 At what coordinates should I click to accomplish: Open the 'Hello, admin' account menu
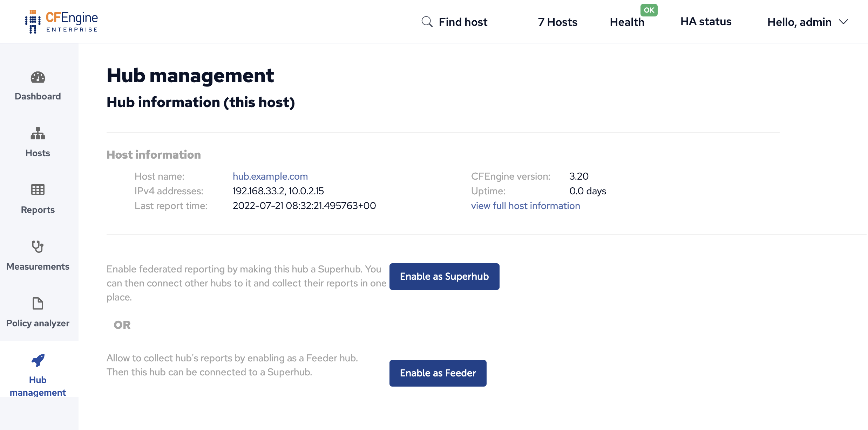pos(799,22)
